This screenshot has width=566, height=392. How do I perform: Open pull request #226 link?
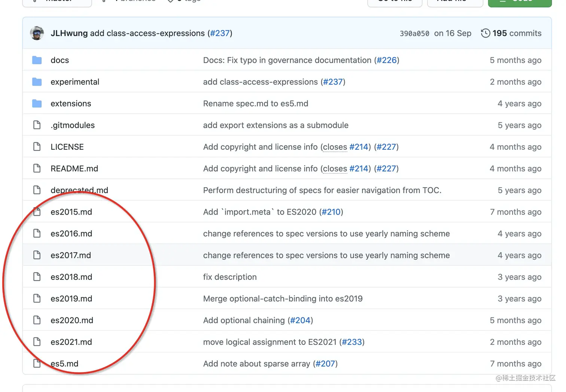tap(387, 60)
